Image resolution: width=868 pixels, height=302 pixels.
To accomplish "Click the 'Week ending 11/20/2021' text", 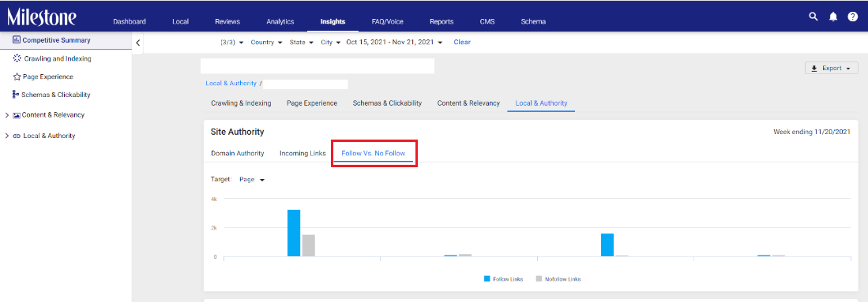I will [x=812, y=132].
